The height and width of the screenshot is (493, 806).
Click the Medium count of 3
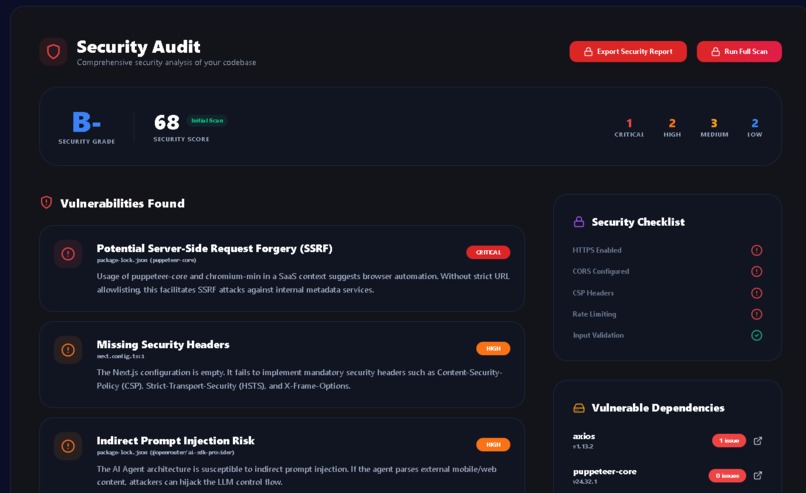point(714,123)
